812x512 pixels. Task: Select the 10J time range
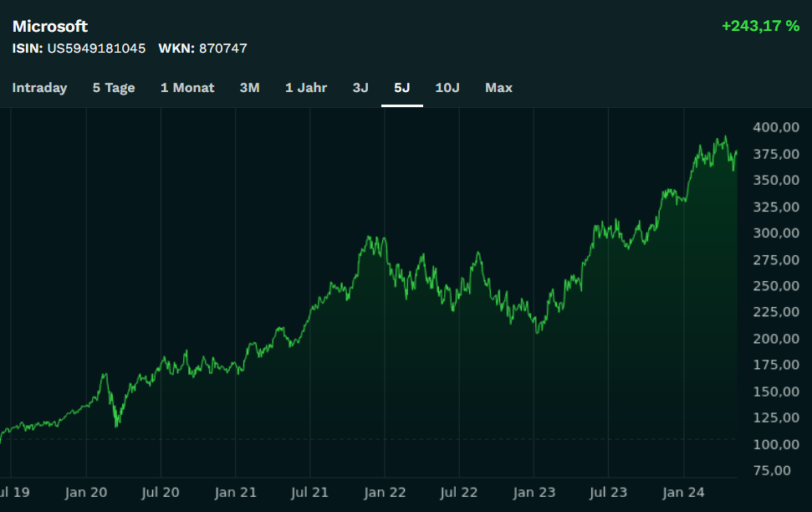447,88
